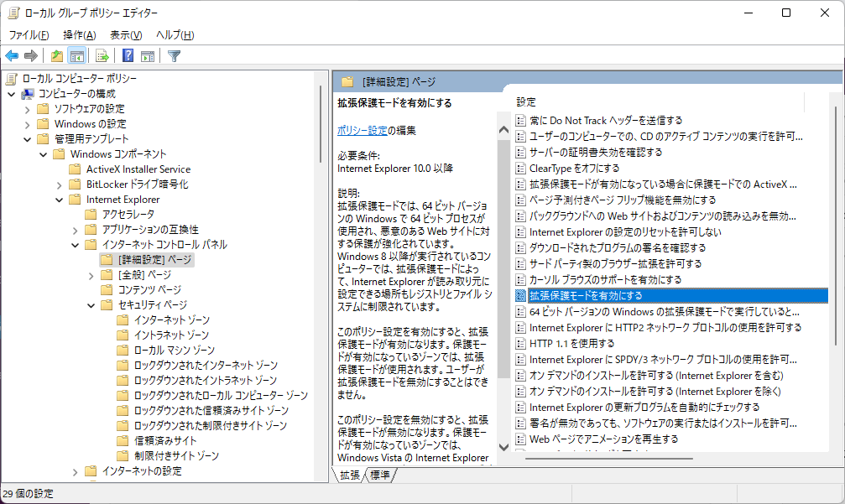Collapse the コンピューターの構成 node
Viewport: 845px width, 504px height.
(11, 94)
